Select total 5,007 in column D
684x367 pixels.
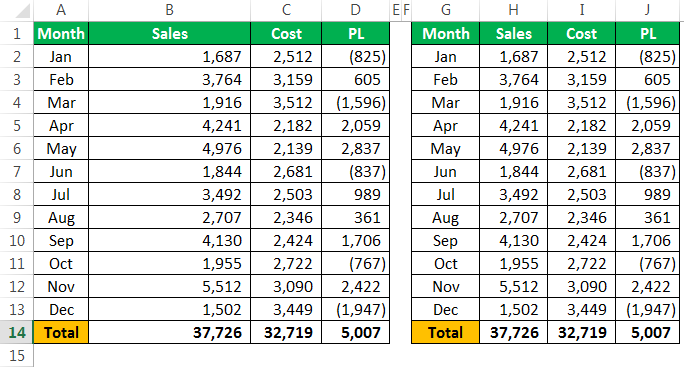[356, 332]
